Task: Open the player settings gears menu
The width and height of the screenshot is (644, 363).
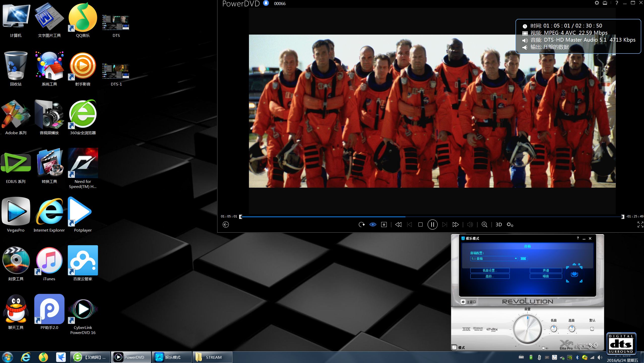Action: (x=510, y=225)
